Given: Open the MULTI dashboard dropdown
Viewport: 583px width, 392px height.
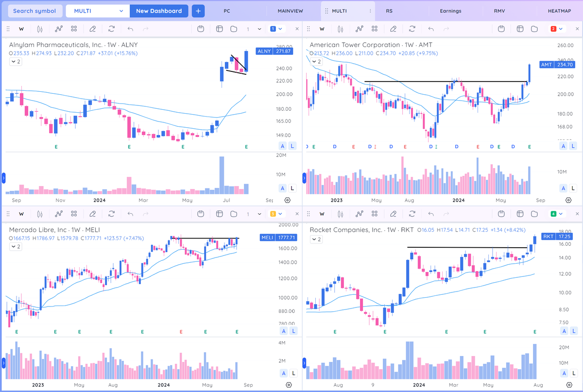Looking at the screenshot, I should pos(98,11).
